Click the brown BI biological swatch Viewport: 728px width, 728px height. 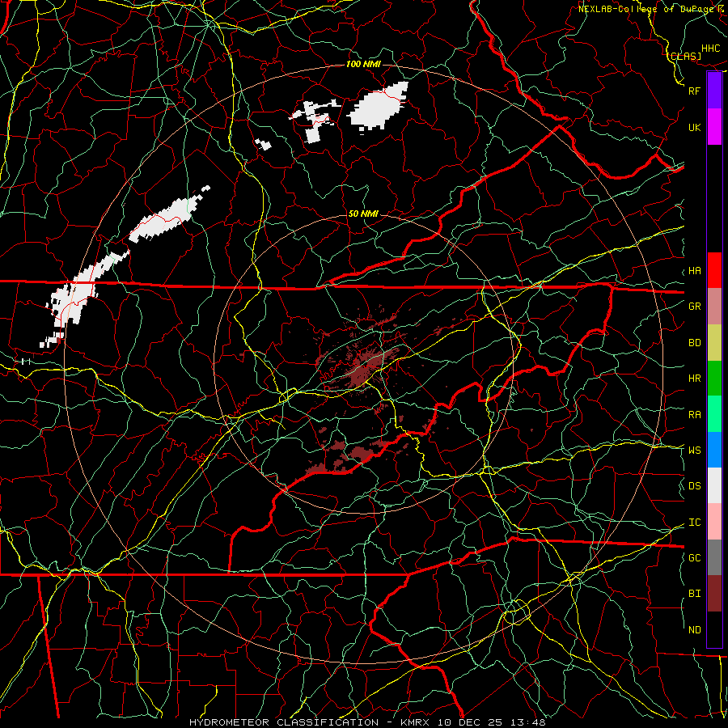pos(714,594)
